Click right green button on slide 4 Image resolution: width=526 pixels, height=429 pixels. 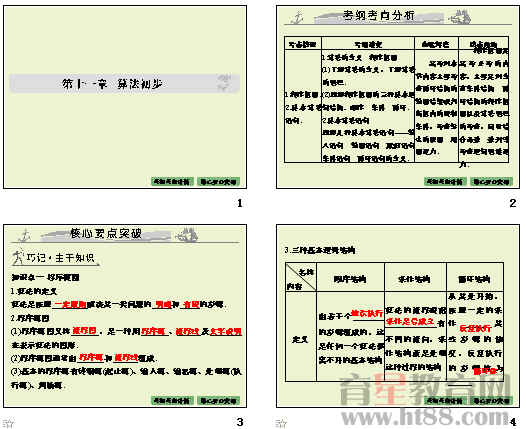click(491, 400)
